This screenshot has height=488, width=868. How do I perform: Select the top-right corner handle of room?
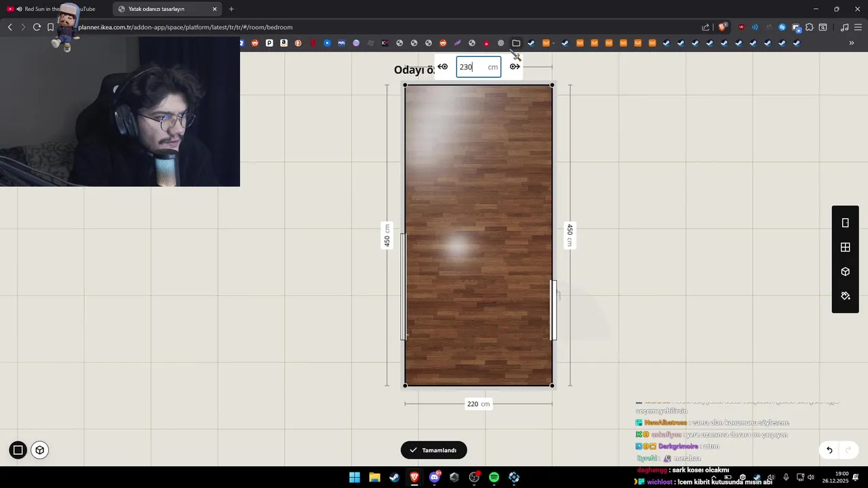coord(552,85)
